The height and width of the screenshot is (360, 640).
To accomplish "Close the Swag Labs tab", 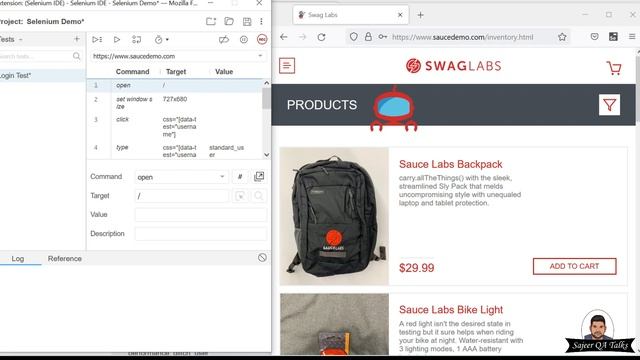I will 400,15.
